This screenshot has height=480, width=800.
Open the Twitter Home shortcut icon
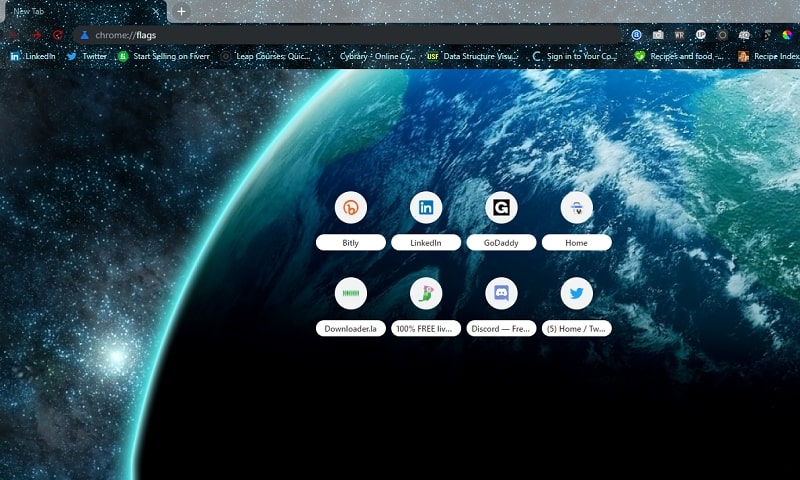click(x=577, y=293)
